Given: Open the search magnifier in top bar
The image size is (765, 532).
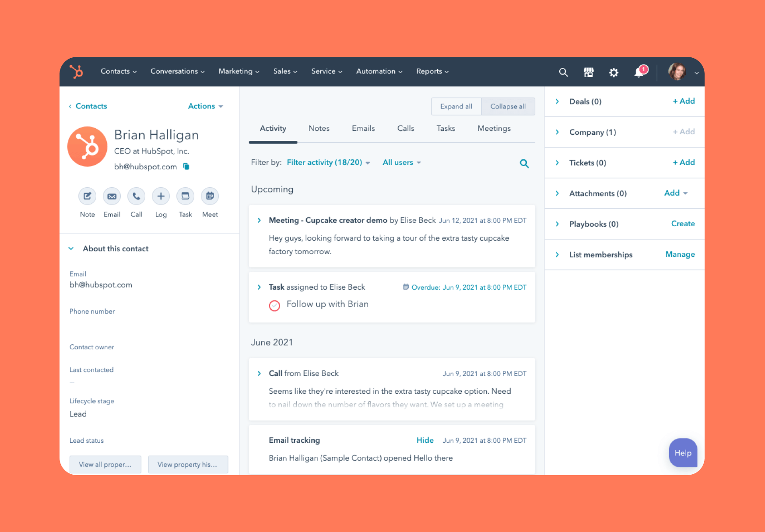Looking at the screenshot, I should 563,72.
